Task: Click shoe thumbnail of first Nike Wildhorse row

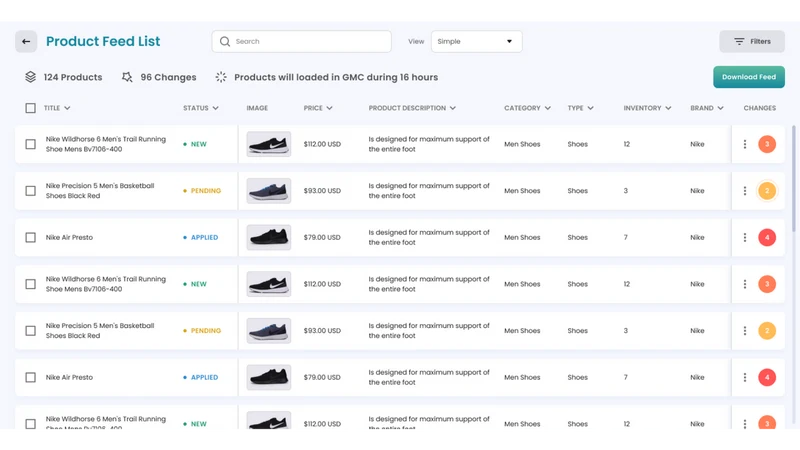Action: (x=269, y=144)
